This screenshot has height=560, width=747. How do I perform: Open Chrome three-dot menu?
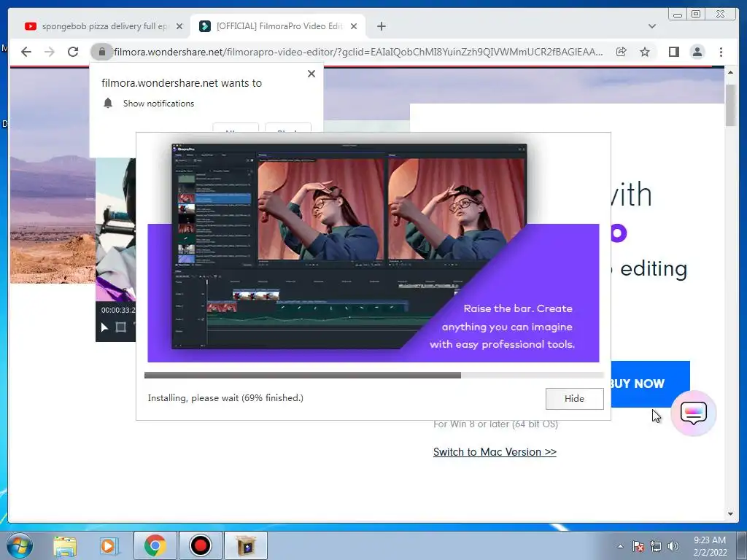point(721,52)
